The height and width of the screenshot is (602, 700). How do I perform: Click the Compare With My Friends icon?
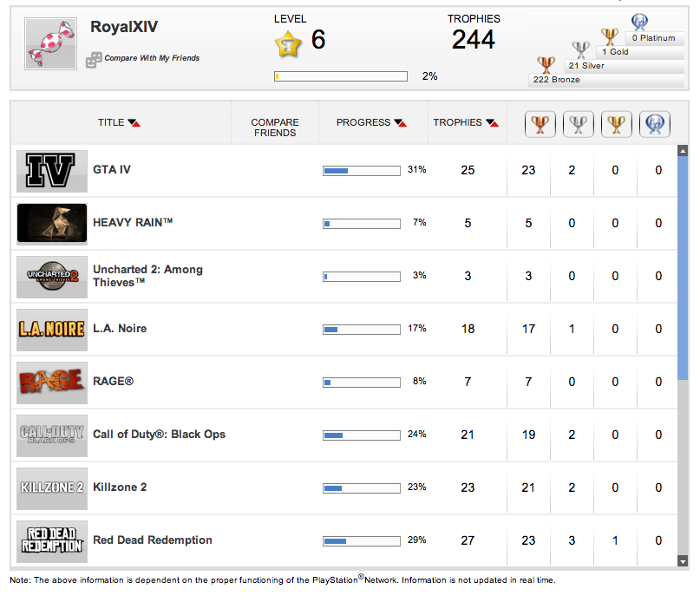pos(94,60)
